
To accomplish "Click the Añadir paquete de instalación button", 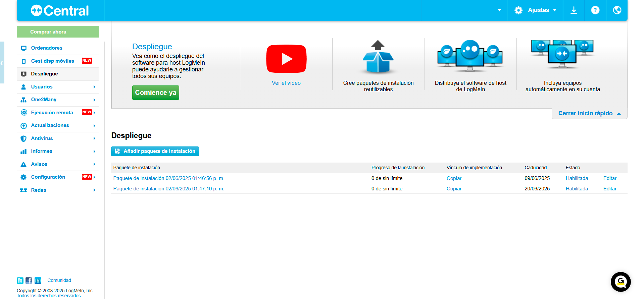I will [155, 151].
